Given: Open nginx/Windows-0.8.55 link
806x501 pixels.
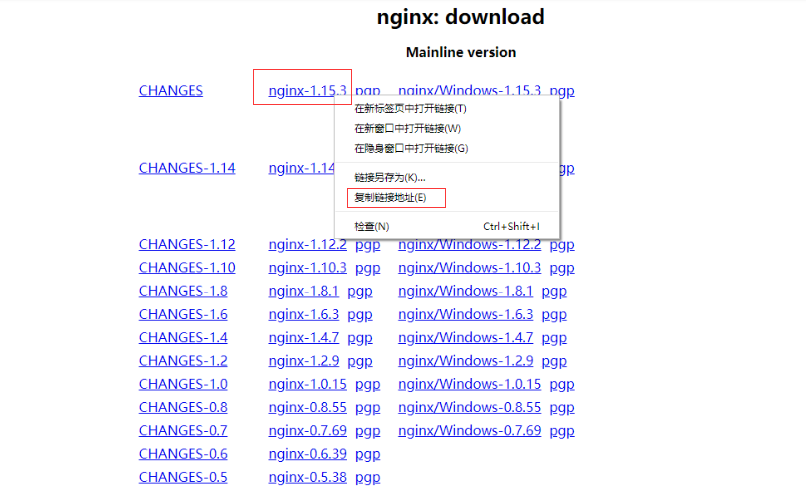Looking at the screenshot, I should [469, 407].
